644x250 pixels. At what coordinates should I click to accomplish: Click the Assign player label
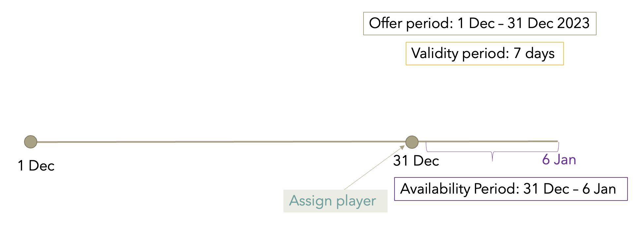coord(335,201)
